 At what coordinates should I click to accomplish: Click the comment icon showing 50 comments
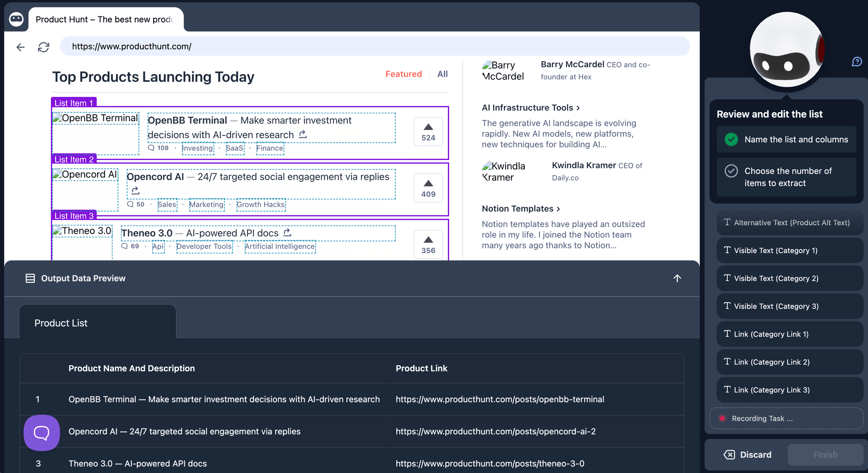130,204
